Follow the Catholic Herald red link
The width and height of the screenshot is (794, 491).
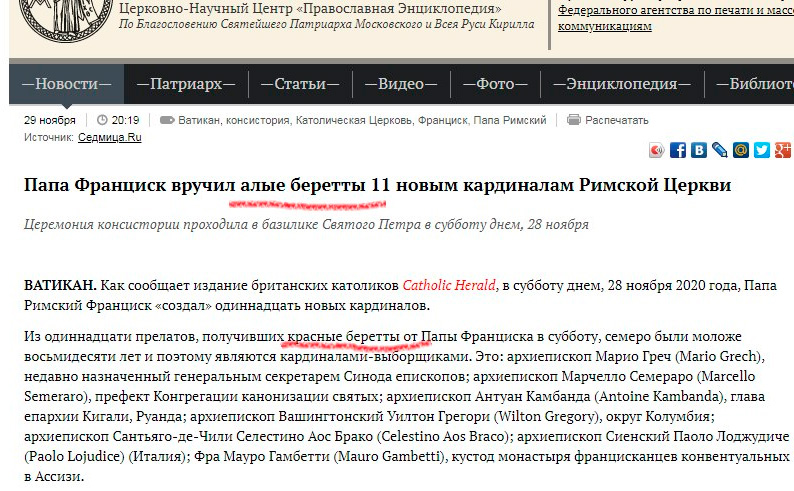click(x=449, y=285)
